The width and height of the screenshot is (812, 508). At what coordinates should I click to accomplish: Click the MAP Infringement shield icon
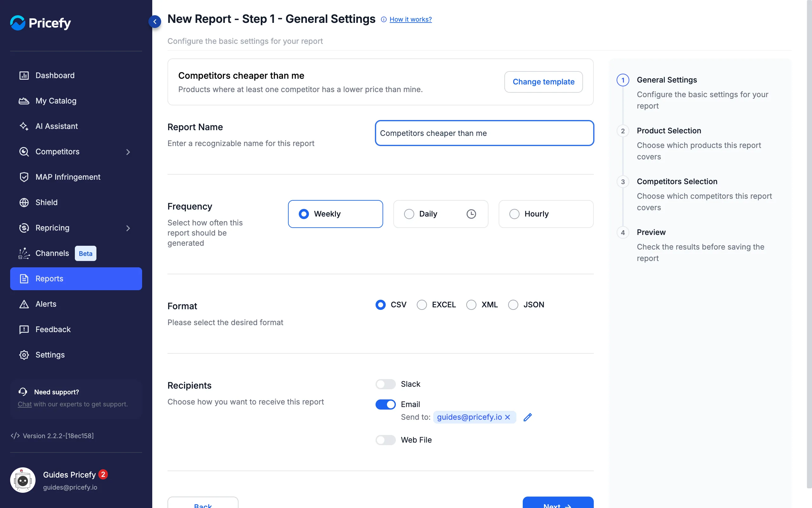point(24,177)
